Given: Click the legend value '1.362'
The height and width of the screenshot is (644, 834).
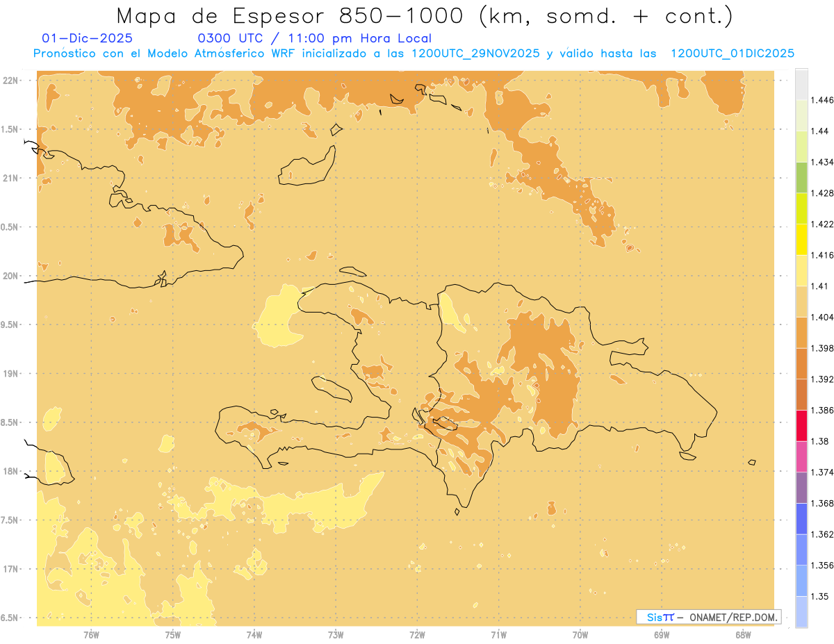Looking at the screenshot, I should coord(823,534).
